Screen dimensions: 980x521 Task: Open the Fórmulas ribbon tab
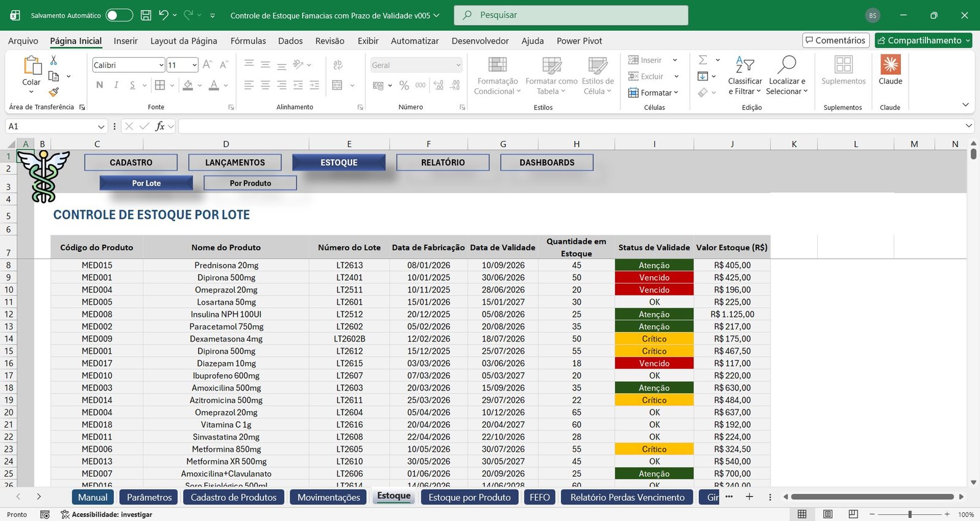tap(248, 41)
